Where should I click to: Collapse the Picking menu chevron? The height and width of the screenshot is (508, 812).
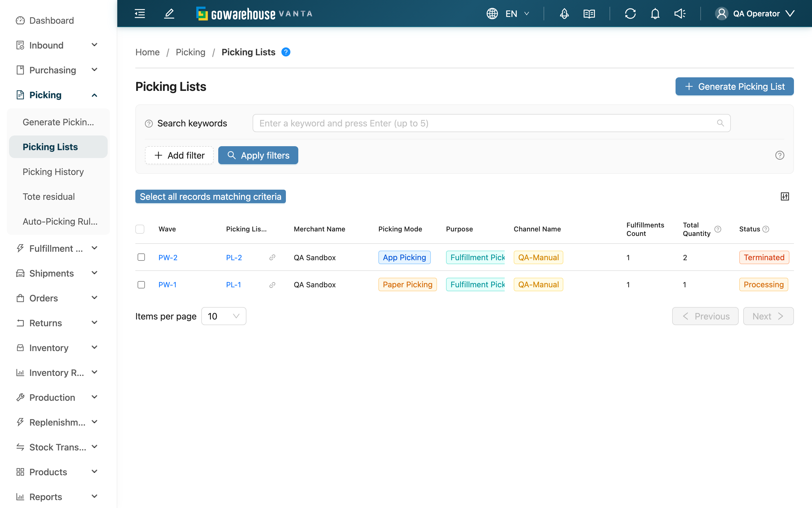(95, 95)
